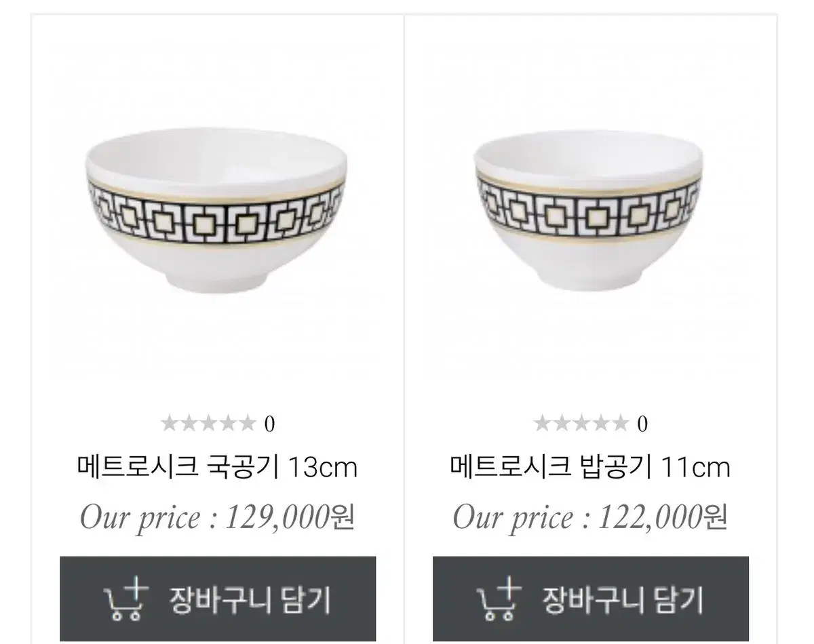Click the 122,000원 price text
The width and height of the screenshot is (814, 644).
coord(663,517)
